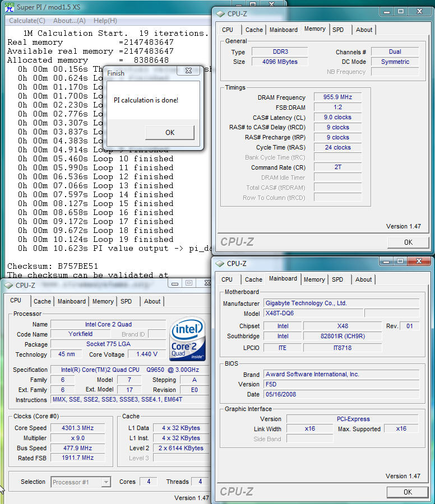Click the Core Speed 4301.3 MHz value
The image size is (435, 504).
tap(78, 428)
